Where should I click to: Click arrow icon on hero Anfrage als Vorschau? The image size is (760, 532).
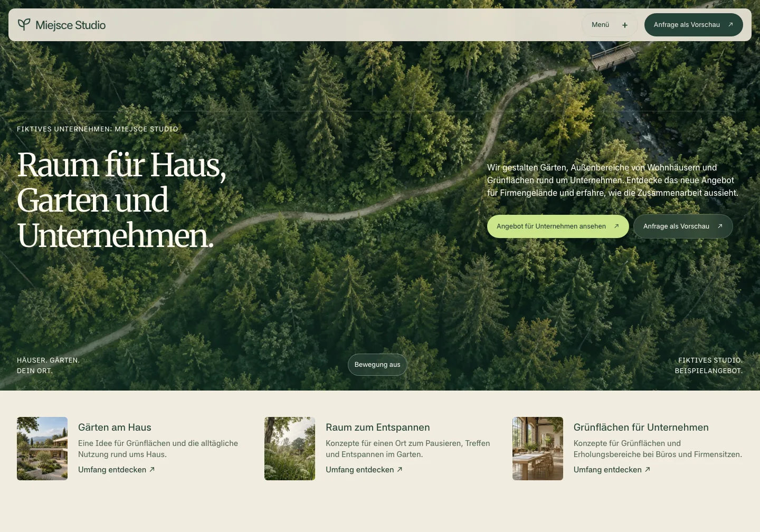click(x=720, y=226)
